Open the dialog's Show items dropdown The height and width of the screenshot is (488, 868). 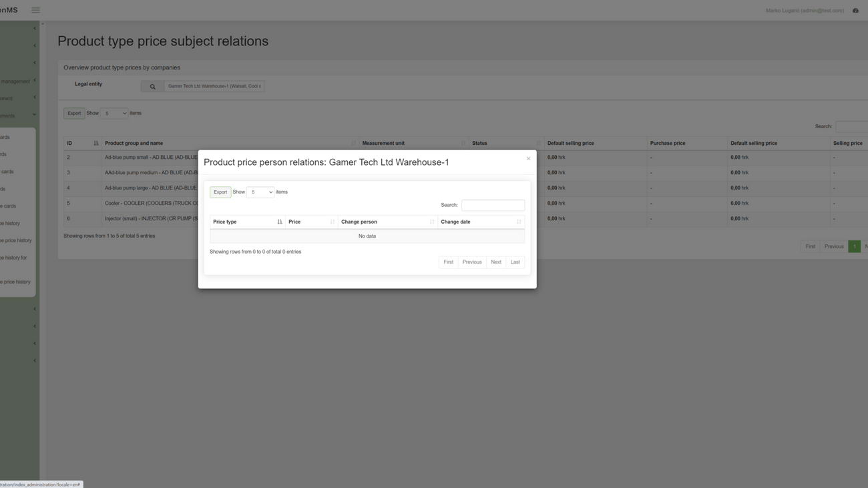click(x=260, y=192)
